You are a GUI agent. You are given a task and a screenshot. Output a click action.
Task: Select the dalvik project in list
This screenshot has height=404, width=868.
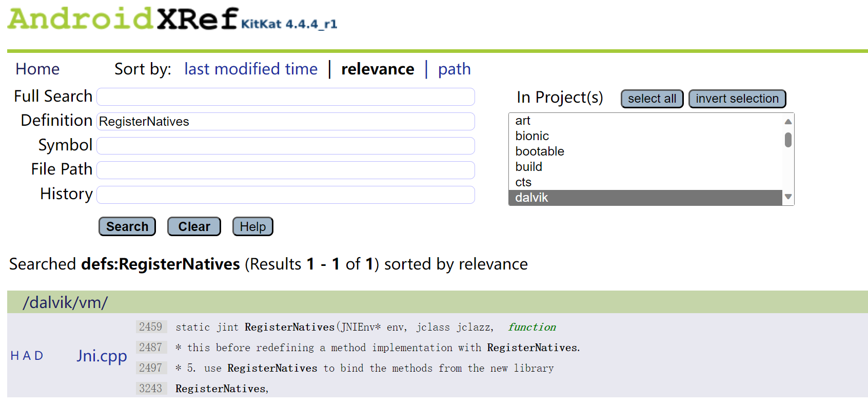tap(645, 198)
